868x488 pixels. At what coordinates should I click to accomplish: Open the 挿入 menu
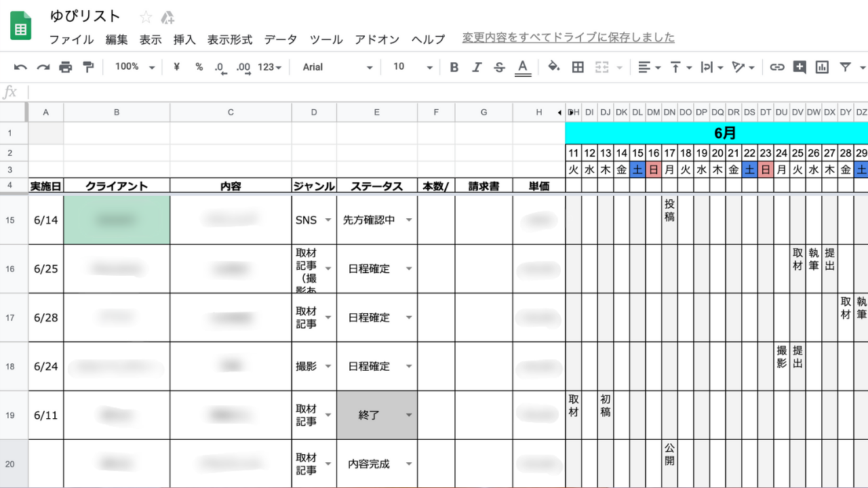pos(184,39)
